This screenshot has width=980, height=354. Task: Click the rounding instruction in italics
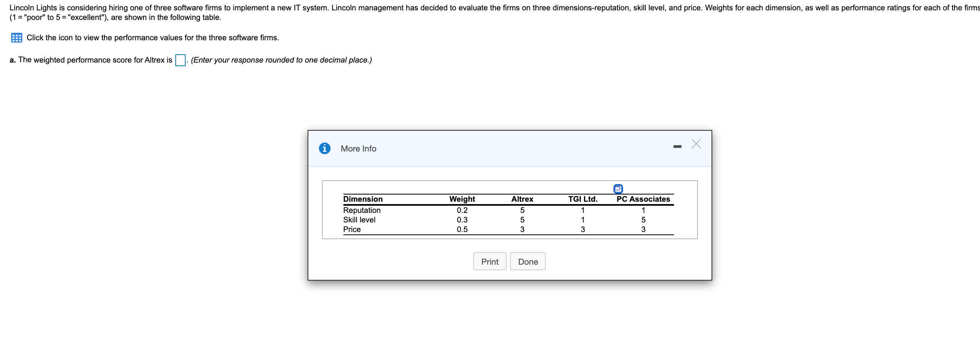click(x=281, y=60)
